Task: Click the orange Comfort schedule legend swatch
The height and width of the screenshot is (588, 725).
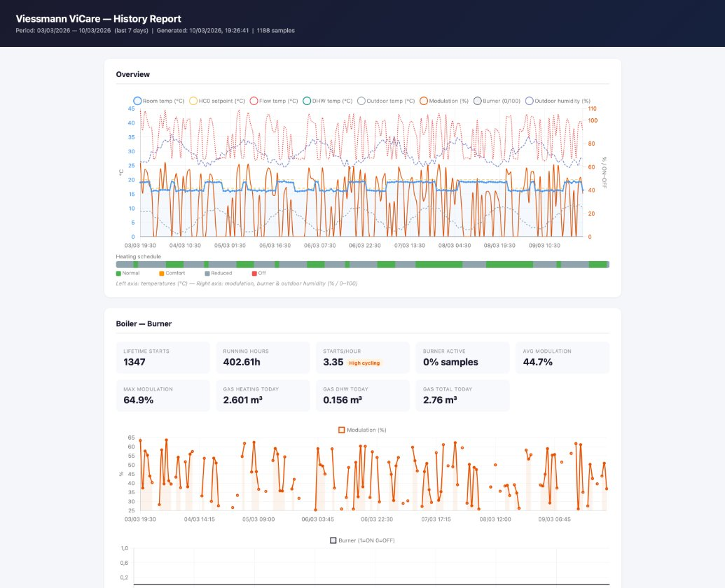Action: [x=162, y=274]
